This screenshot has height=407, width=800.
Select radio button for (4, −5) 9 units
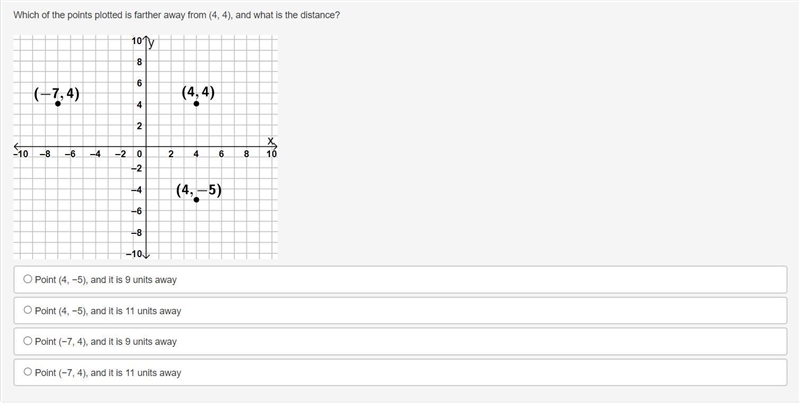coord(28,279)
